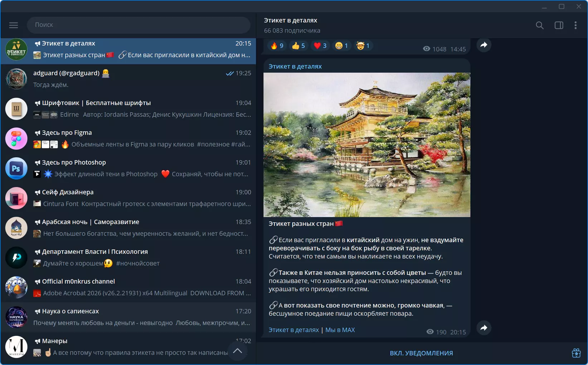Image resolution: width=588 pixels, height=365 pixels.
Task: Open the Мы в MAX link
Action: 340,330
